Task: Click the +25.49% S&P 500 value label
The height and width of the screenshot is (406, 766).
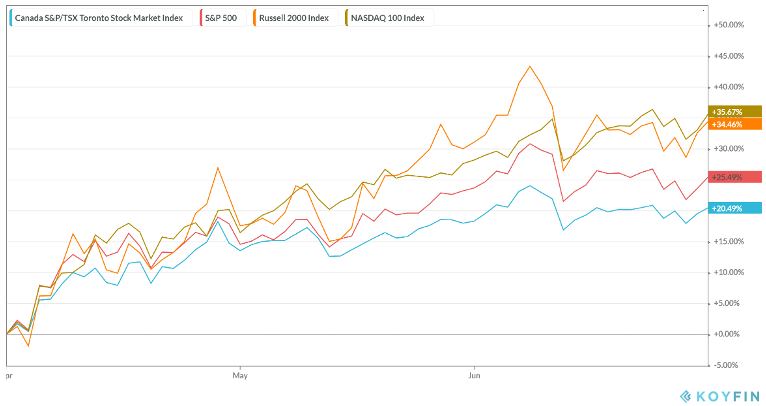Action: [x=735, y=177]
